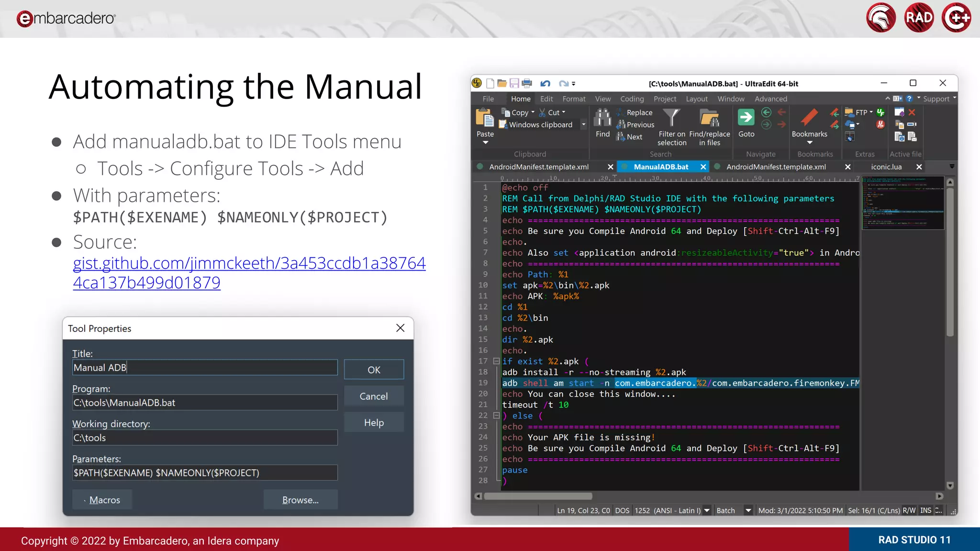Click the Print icon in UltraEdit title bar
Viewport: 980px width, 551px height.
pyautogui.click(x=527, y=84)
